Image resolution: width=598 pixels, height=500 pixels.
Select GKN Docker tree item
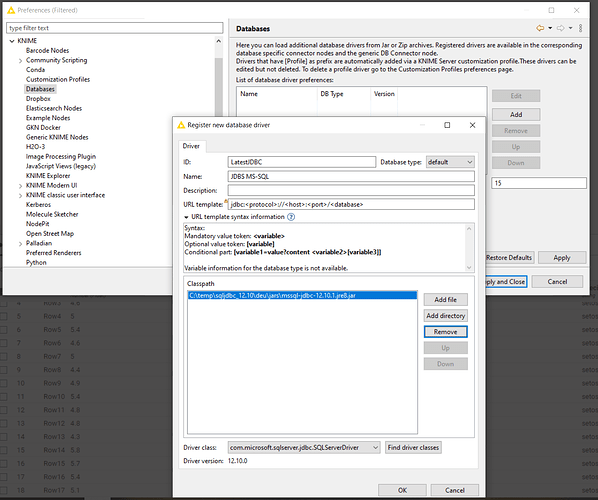43,128
